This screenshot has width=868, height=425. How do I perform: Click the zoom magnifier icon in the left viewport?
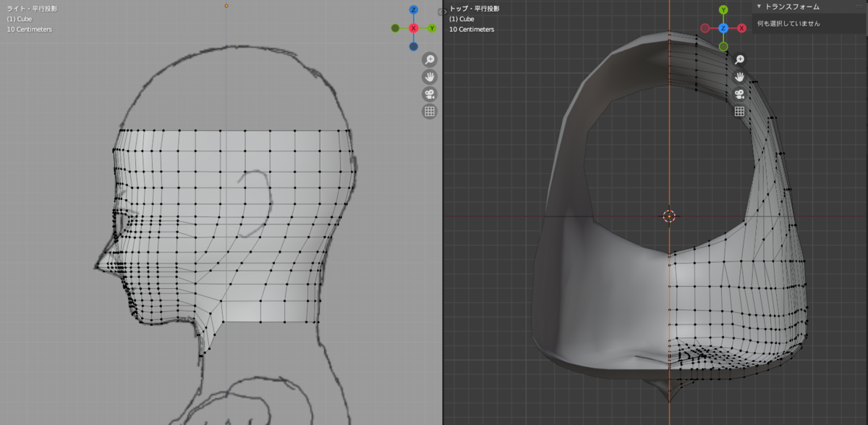pos(429,59)
